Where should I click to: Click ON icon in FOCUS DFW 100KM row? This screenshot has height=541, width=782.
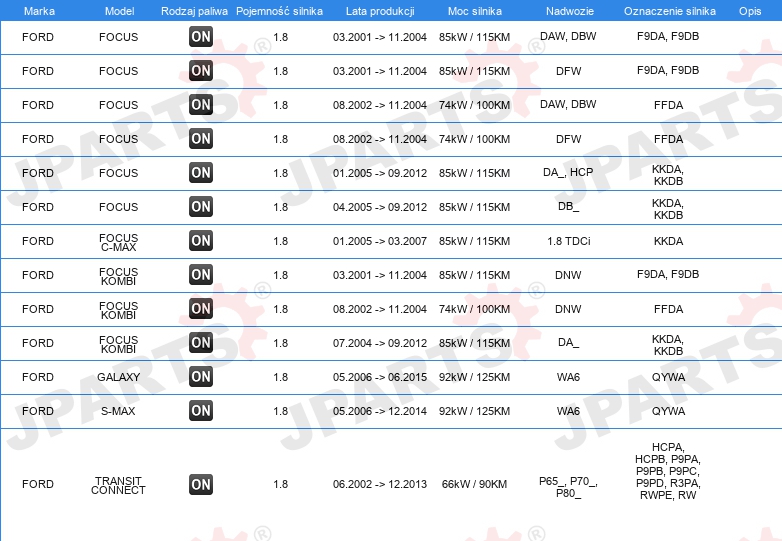pyautogui.click(x=201, y=139)
